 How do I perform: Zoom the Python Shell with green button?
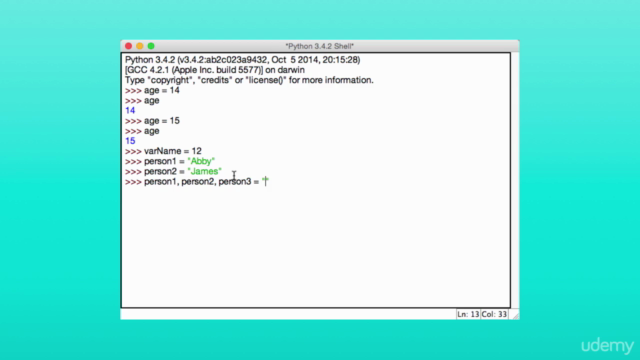(151, 46)
